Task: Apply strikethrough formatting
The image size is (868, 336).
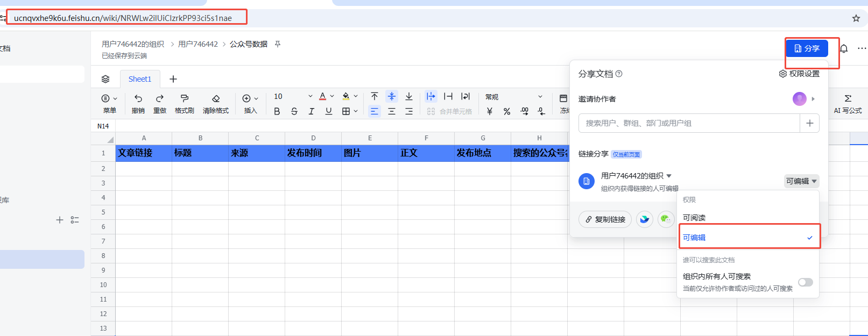Action: (294, 111)
